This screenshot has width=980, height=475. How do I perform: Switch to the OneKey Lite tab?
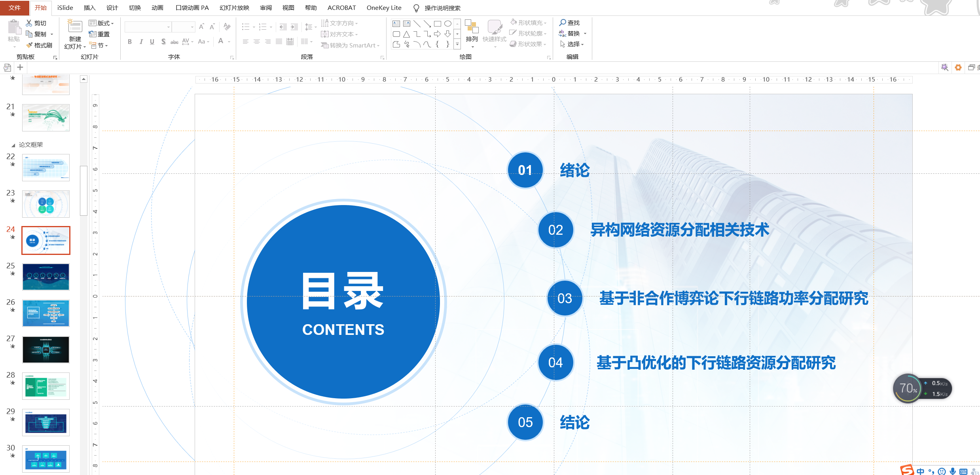tap(384, 8)
